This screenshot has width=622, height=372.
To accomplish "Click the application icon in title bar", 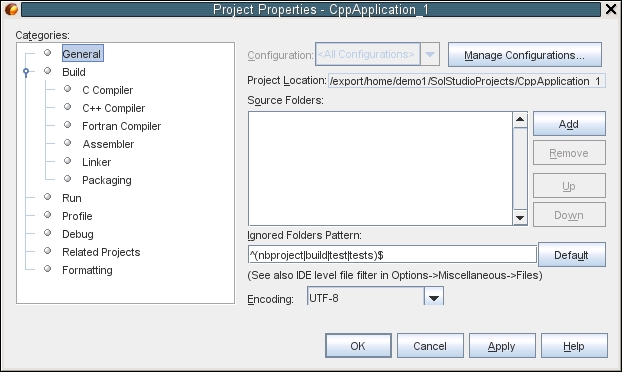I will [11, 9].
